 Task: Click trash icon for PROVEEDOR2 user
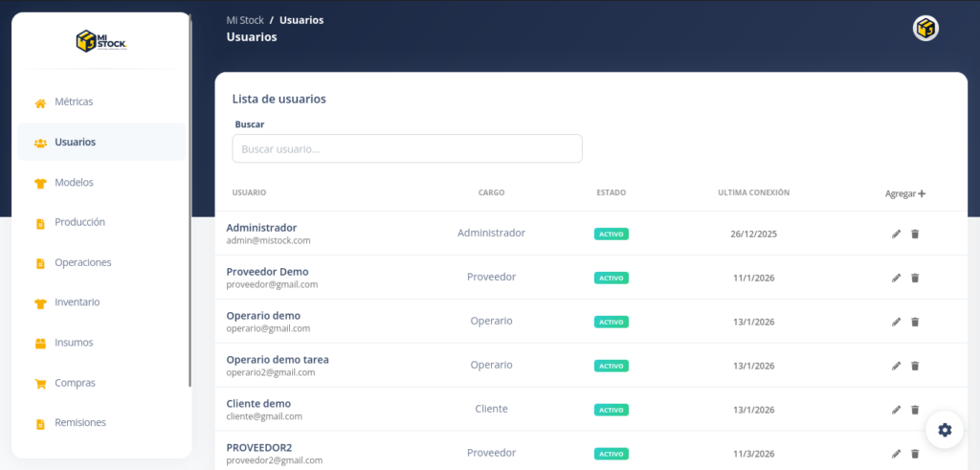[x=915, y=454]
